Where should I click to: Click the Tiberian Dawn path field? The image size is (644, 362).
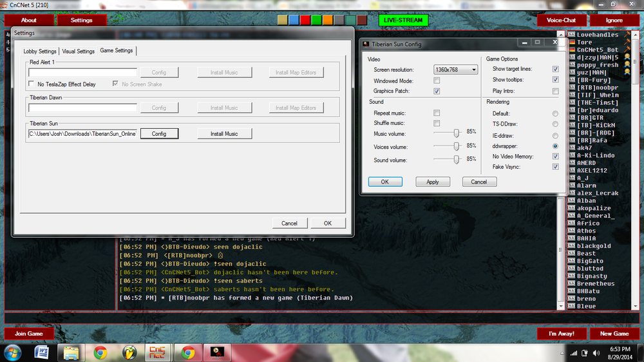tap(82, 108)
